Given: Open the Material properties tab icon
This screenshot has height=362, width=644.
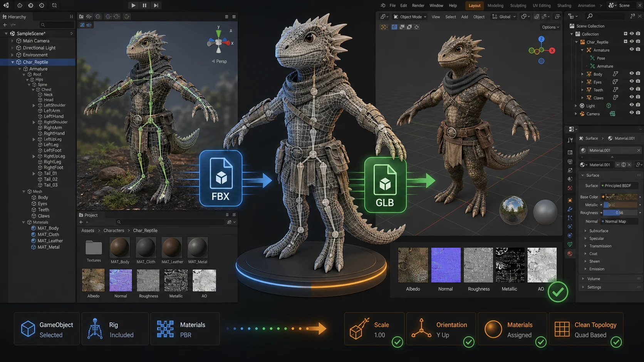Looking at the screenshot, I should [570, 254].
